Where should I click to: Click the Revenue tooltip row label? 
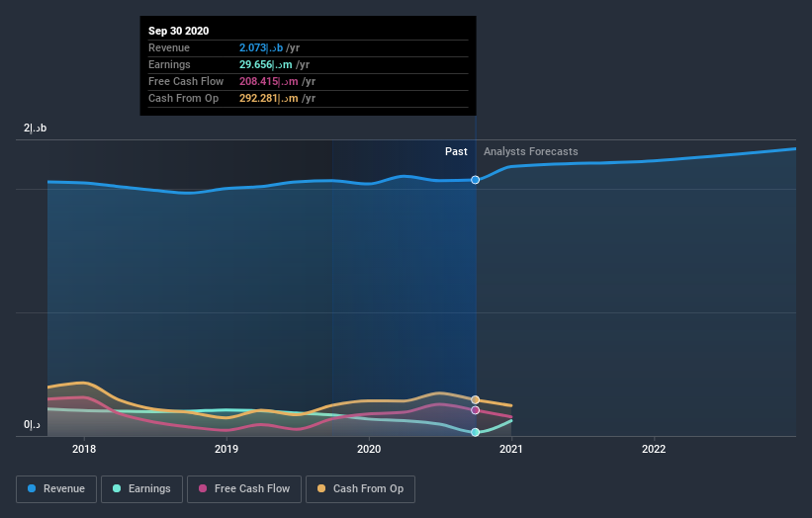tap(169, 47)
